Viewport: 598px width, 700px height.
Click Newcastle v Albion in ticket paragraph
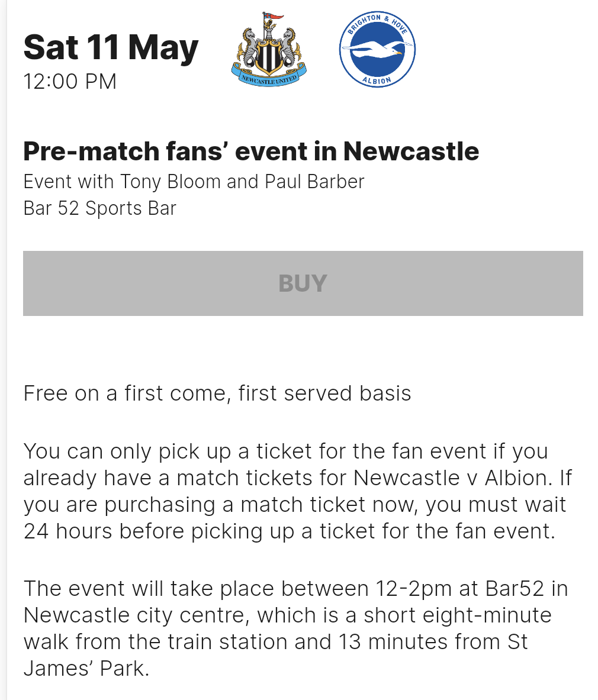tap(450, 478)
